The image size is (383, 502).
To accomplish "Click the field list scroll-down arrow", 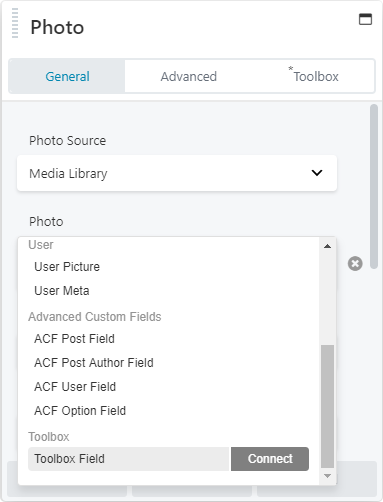I will tap(327, 476).
